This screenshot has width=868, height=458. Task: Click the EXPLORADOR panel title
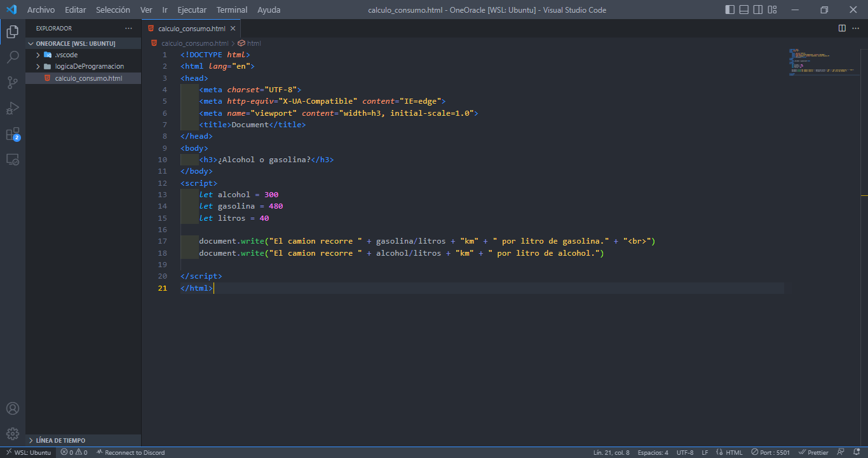54,28
